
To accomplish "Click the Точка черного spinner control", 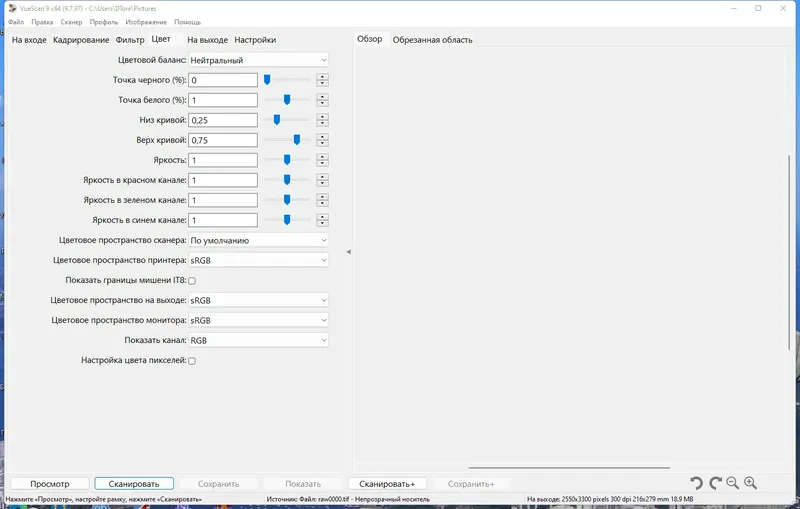I will click(x=322, y=80).
